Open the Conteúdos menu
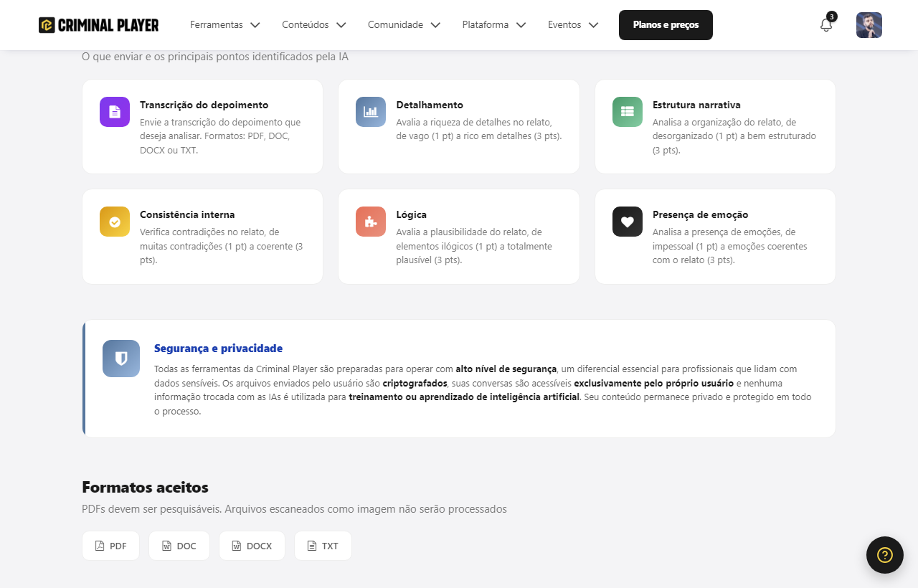The height and width of the screenshot is (588, 918). click(314, 25)
